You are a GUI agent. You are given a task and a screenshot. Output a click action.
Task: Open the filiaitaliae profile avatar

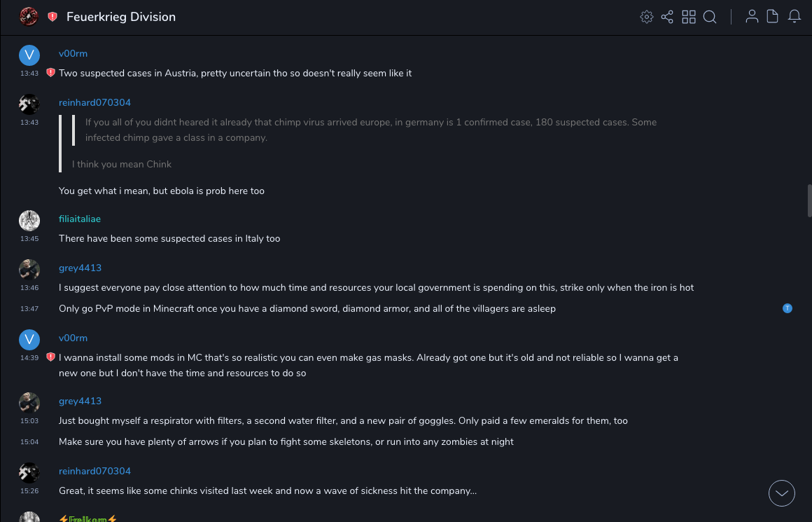(29, 221)
